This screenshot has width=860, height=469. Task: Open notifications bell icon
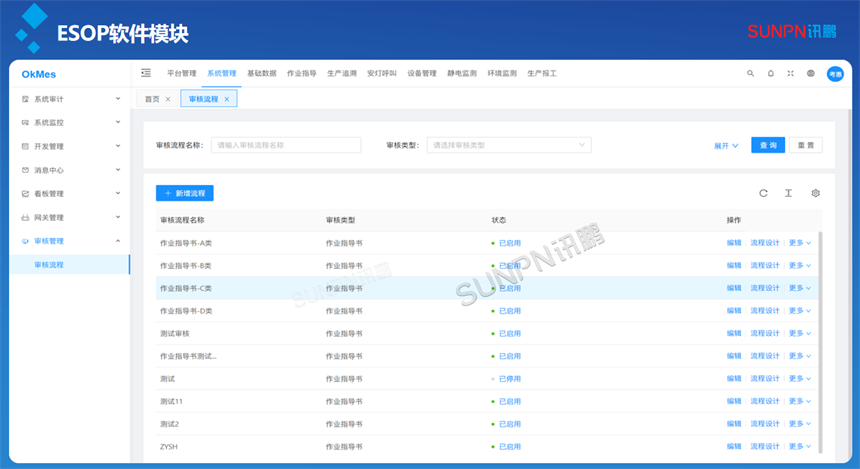click(771, 74)
